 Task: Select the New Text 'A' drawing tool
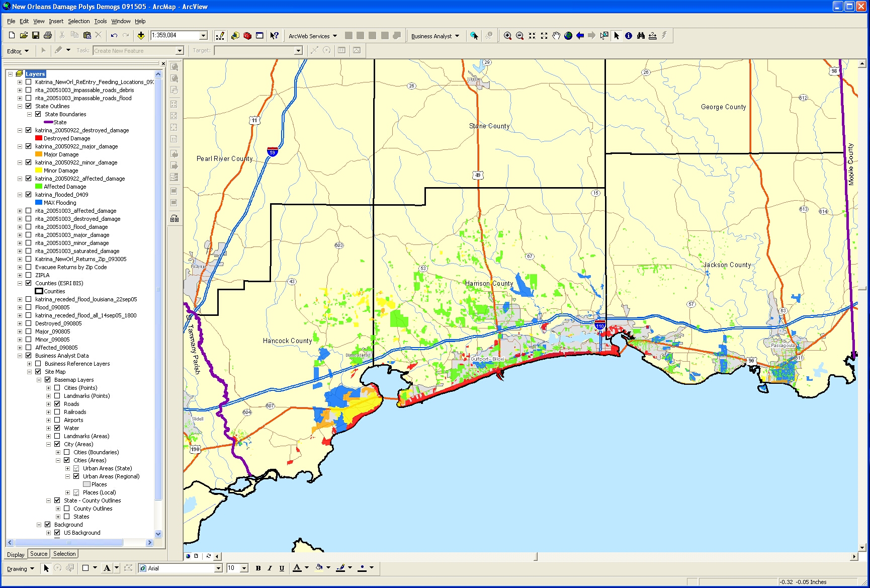(x=107, y=568)
